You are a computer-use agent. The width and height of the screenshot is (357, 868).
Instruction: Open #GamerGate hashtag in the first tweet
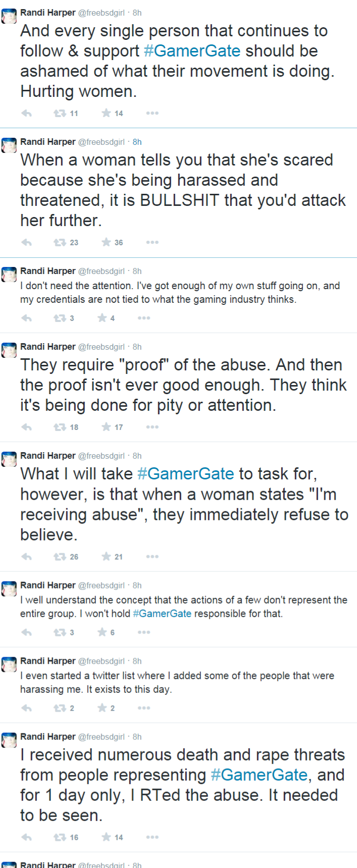(192, 51)
